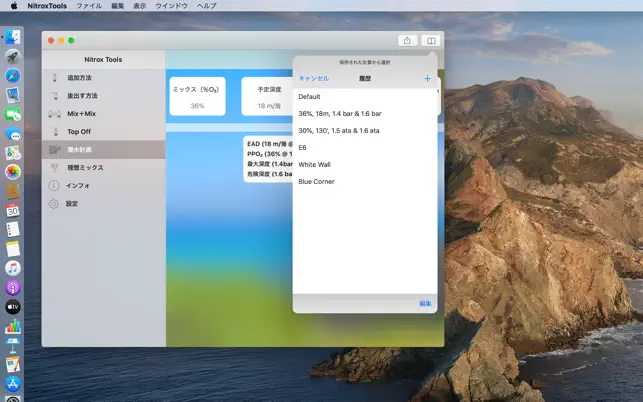Click the twin tanks icon beside Mix+Mix

[x=55, y=114]
